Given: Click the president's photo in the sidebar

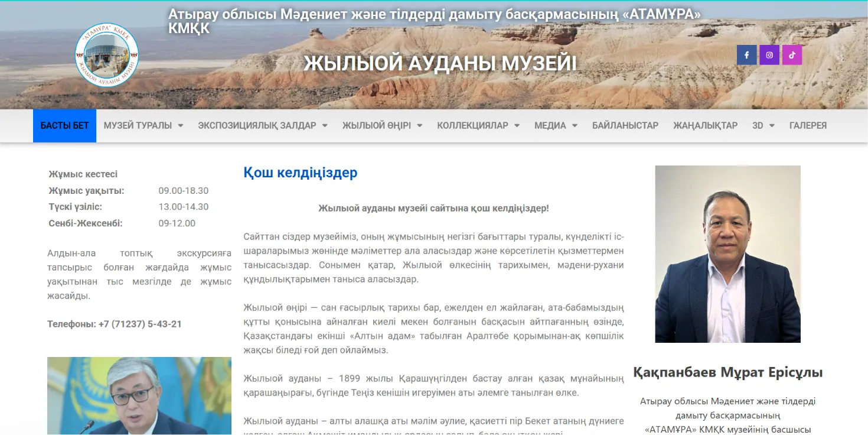Looking at the screenshot, I should 139,395.
